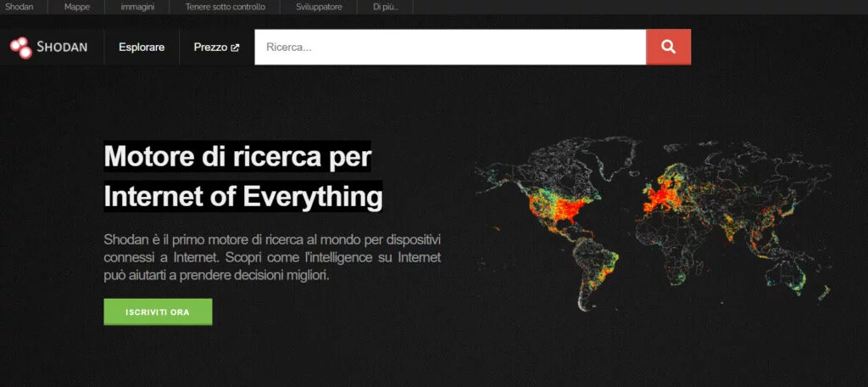This screenshot has height=387, width=868.
Task: Open the immagini section
Action: coord(137,7)
